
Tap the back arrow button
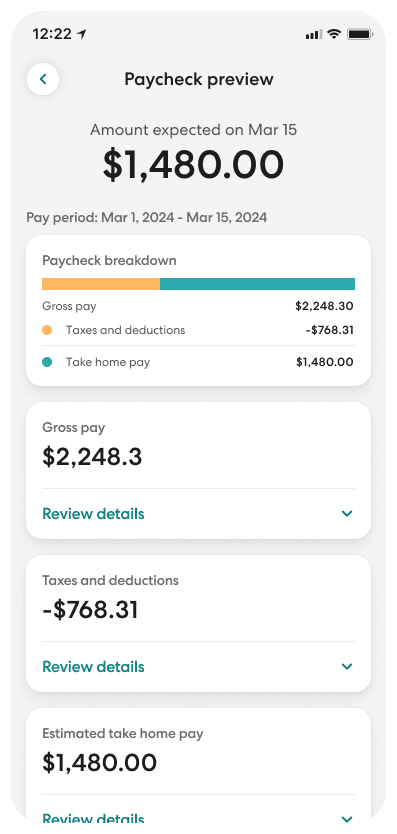(x=43, y=79)
